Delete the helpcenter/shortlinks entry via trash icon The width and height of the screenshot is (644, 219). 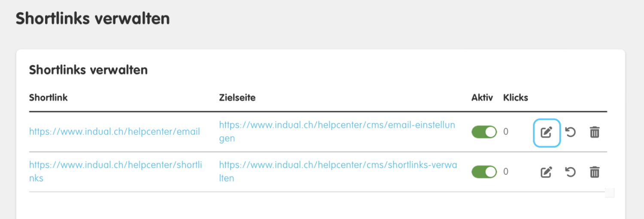pyautogui.click(x=594, y=172)
